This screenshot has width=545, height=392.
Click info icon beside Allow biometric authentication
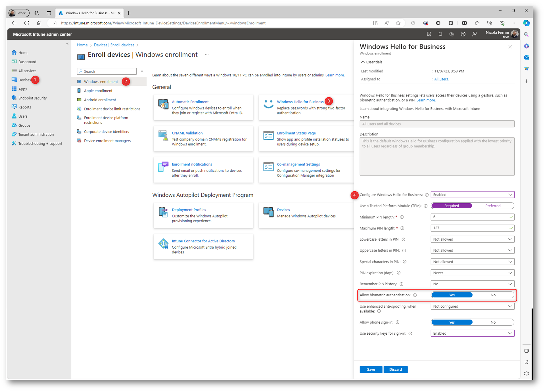tap(415, 295)
